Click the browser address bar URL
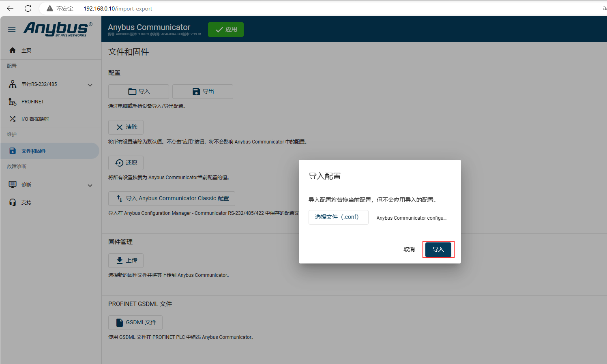Screen dimensions: 607x364 click(118, 9)
